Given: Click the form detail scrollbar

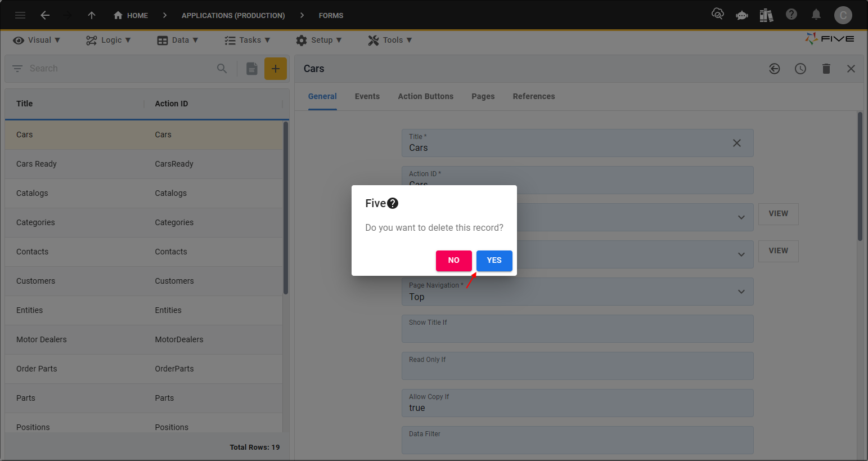Looking at the screenshot, I should coord(860,177).
